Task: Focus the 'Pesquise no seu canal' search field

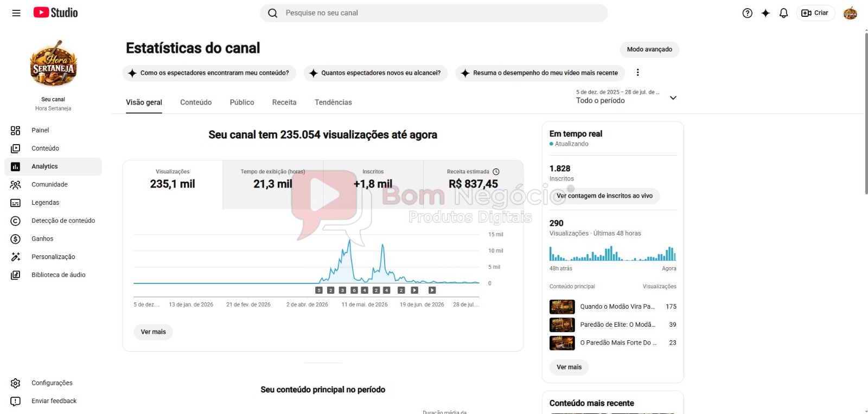Action: coord(434,13)
